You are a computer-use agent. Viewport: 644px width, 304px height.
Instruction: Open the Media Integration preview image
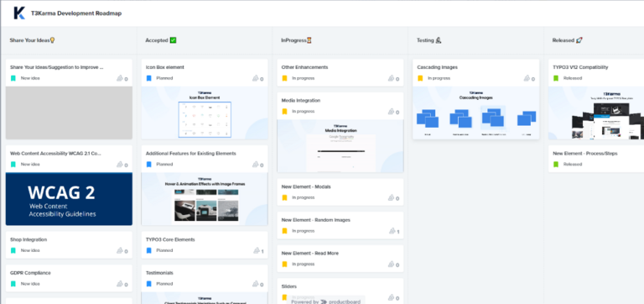click(x=340, y=146)
